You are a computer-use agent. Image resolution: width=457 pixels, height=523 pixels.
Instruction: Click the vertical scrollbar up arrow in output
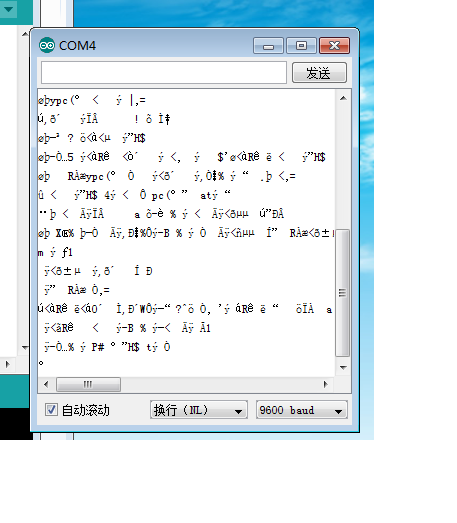(343, 98)
